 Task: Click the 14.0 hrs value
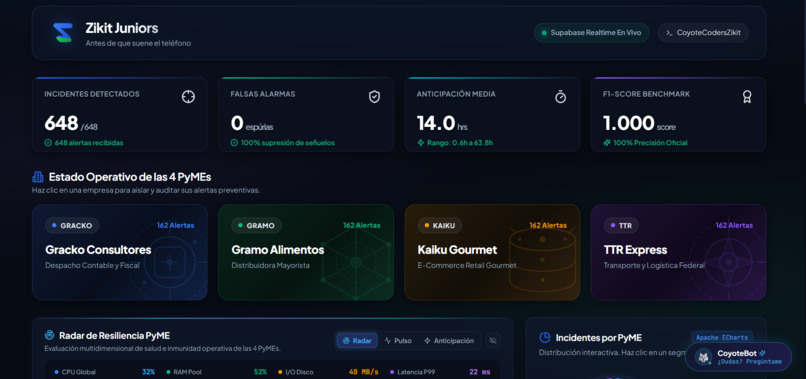click(442, 123)
